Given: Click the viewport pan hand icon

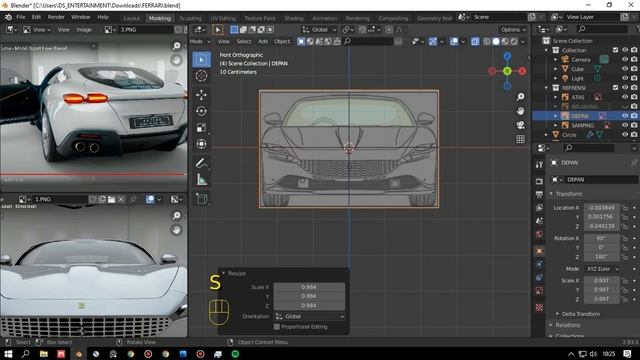Looking at the screenshot, I should [520, 111].
